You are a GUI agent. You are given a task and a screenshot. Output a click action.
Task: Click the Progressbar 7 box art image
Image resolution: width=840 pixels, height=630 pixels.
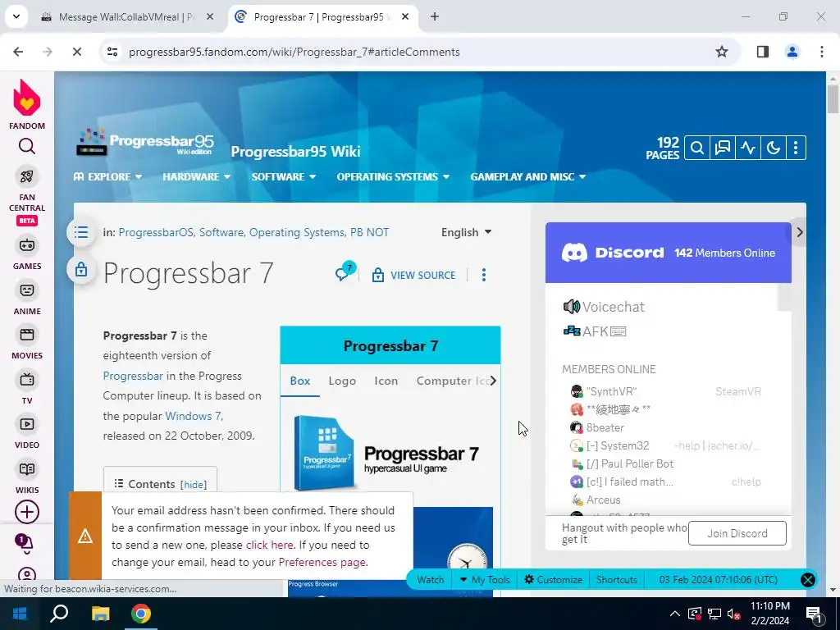tap(390, 453)
